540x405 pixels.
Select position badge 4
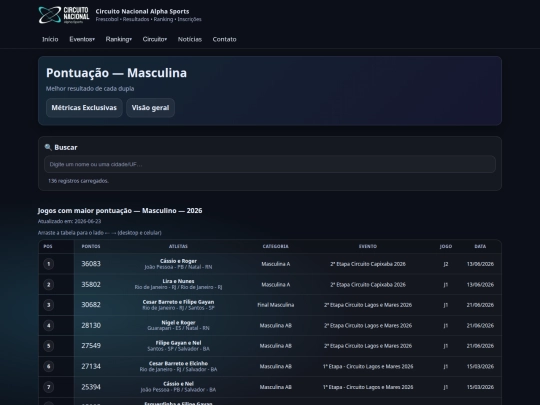49,325
